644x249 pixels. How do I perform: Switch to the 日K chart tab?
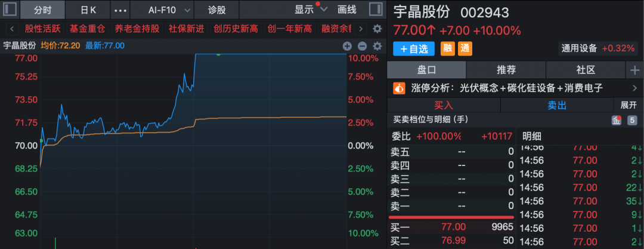(x=88, y=10)
